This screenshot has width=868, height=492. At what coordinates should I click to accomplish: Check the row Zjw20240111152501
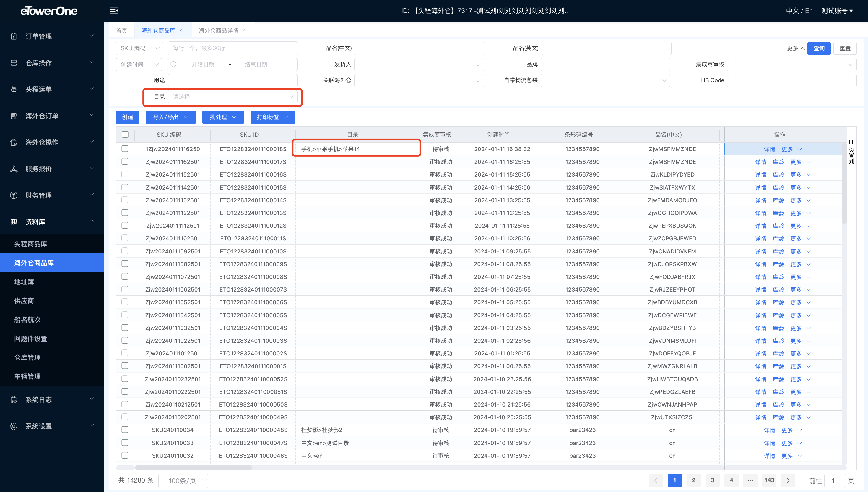(125, 174)
